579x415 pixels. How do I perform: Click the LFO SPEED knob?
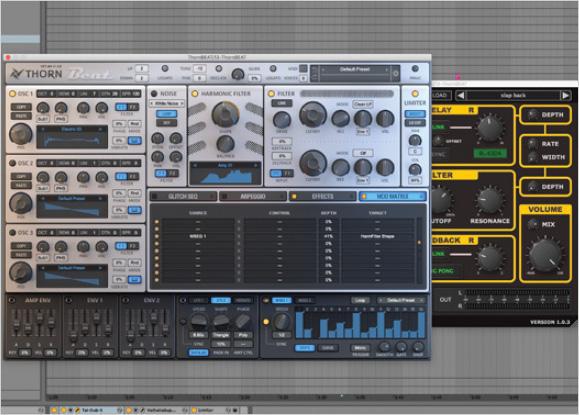[199, 321]
